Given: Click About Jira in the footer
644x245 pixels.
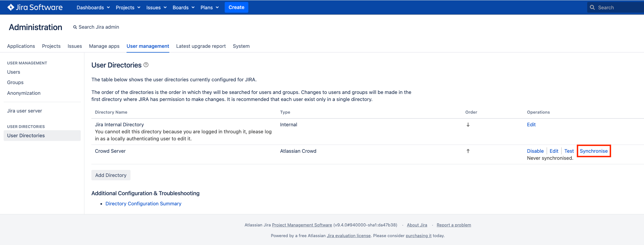Looking at the screenshot, I should tap(417, 225).
